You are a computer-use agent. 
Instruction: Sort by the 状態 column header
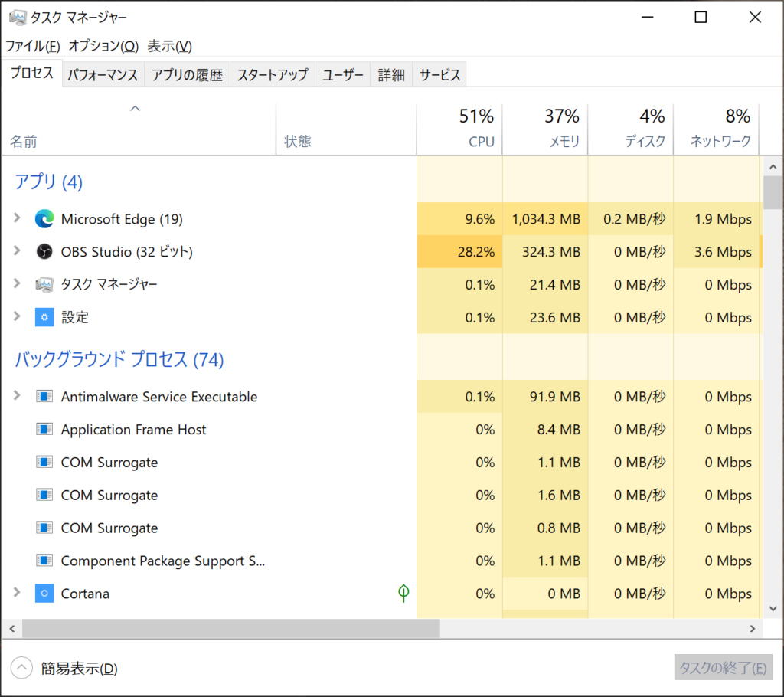coord(346,129)
